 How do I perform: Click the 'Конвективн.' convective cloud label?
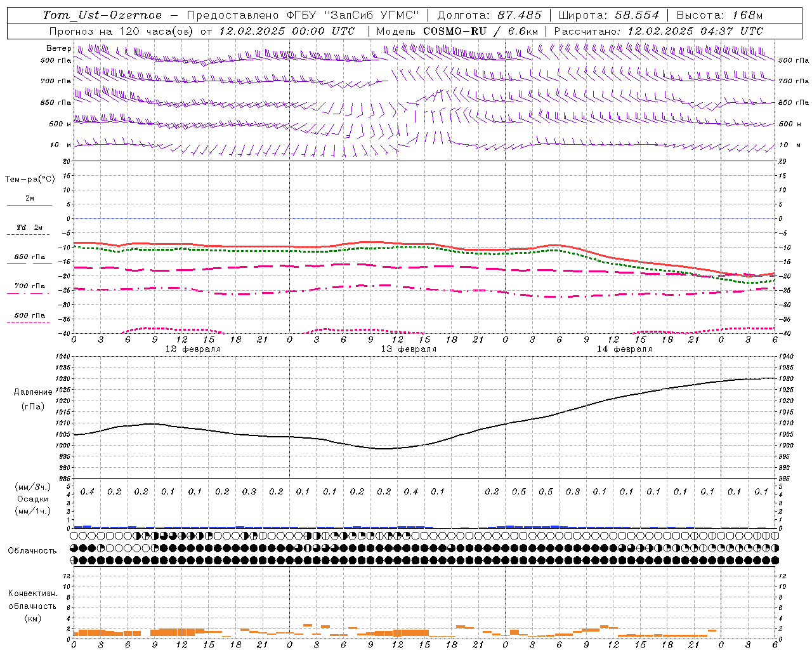[x=32, y=594]
